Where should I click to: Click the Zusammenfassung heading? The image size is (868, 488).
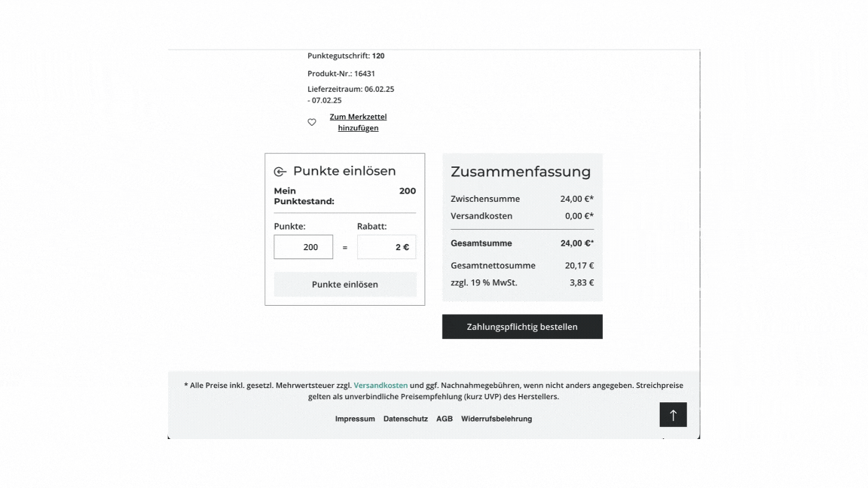pos(521,172)
